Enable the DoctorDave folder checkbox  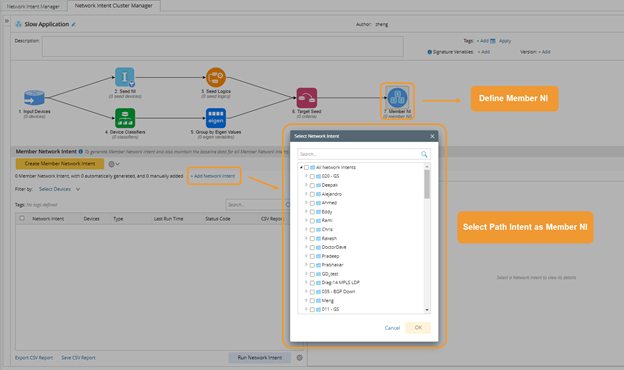(312, 247)
